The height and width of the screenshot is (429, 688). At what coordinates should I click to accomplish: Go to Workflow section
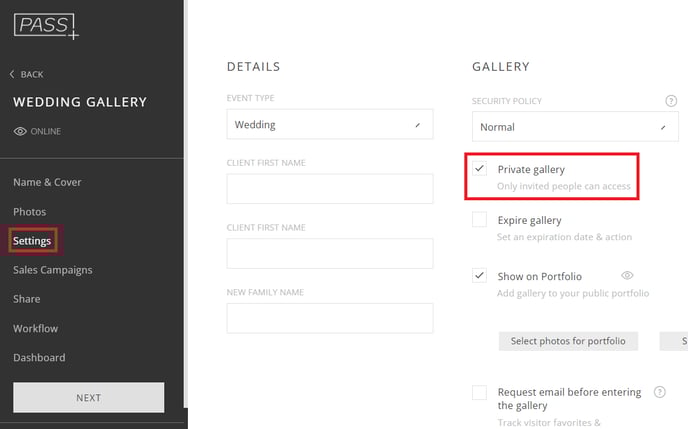pyautogui.click(x=35, y=329)
